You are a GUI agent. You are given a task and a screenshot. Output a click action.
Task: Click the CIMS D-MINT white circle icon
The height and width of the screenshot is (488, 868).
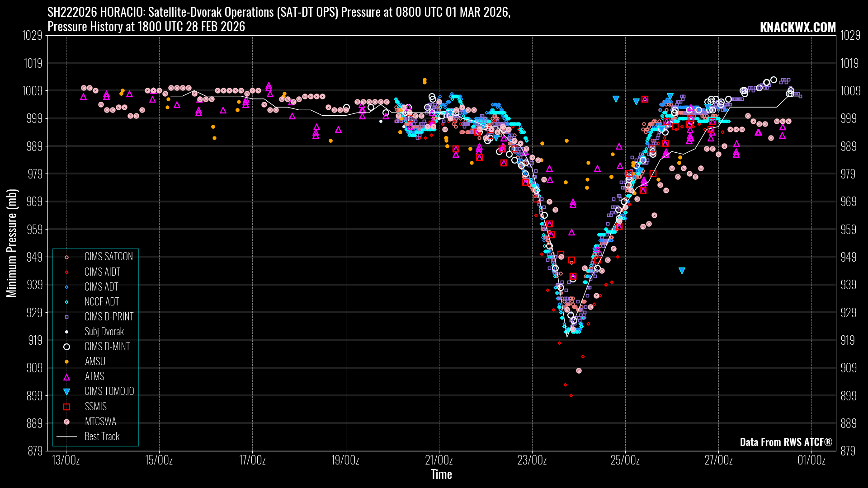66,347
